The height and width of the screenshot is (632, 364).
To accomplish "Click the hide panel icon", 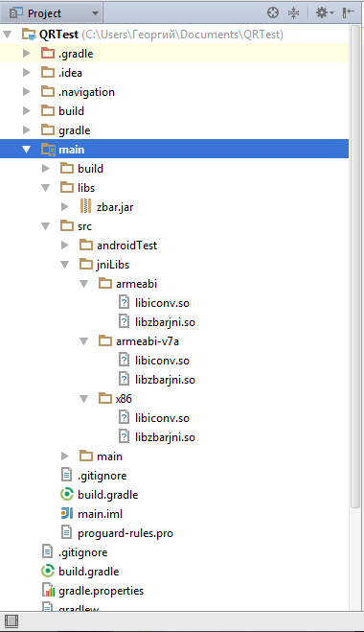I will tap(349, 12).
